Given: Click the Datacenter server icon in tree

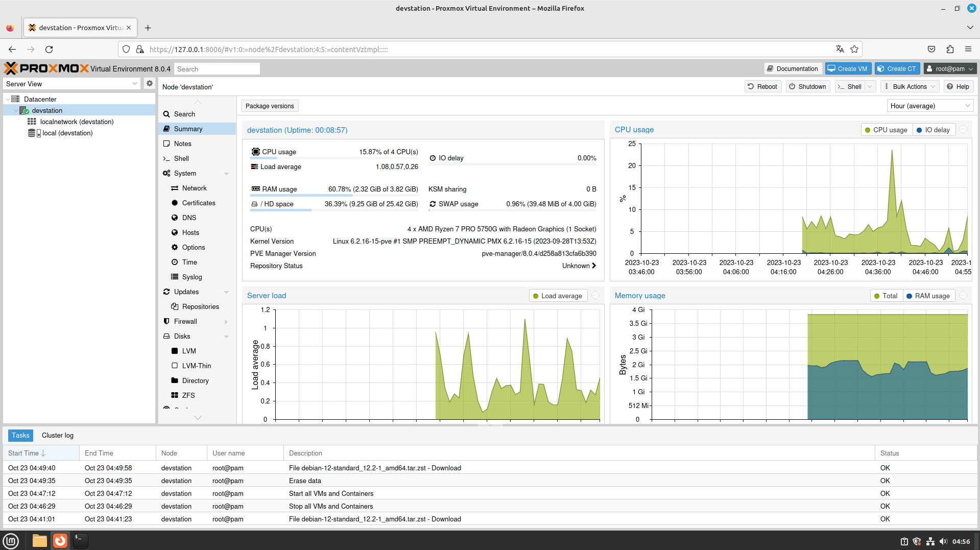Looking at the screenshot, I should (x=16, y=99).
